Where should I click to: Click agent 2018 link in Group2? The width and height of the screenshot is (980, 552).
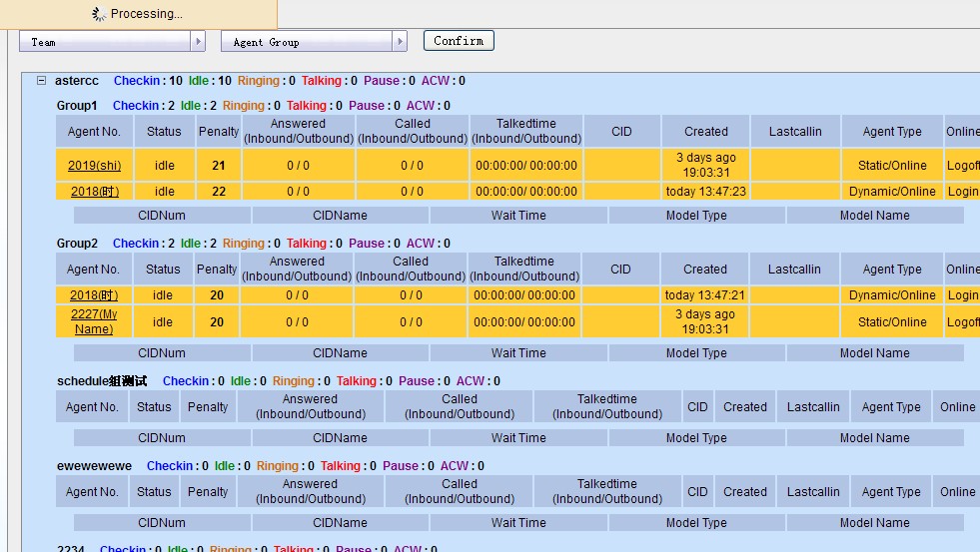click(94, 295)
